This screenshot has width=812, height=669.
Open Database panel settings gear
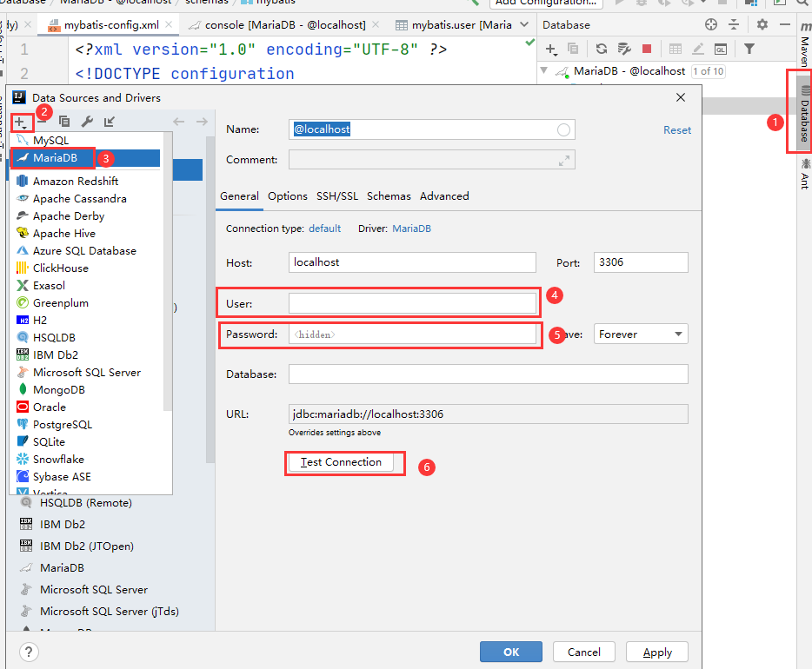762,24
